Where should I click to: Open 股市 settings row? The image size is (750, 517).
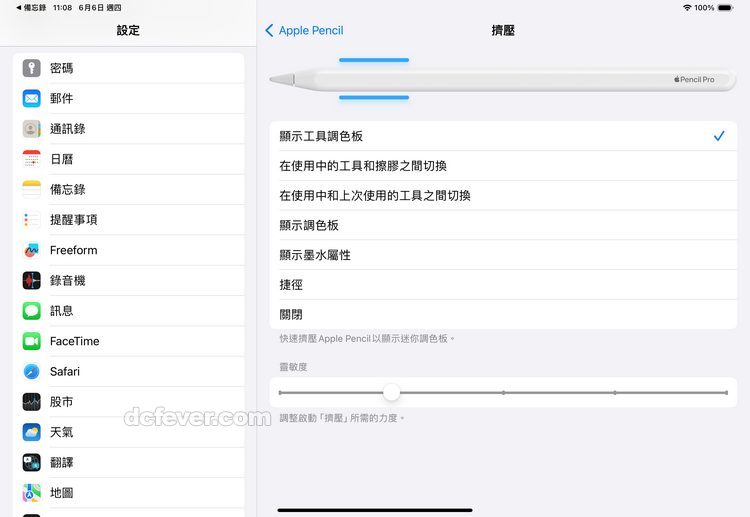point(129,402)
